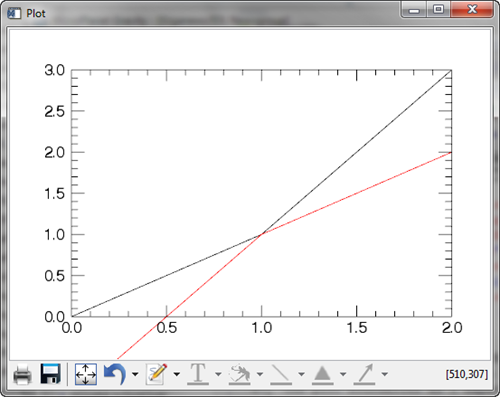Click x-axis label 1.5
Viewport: 500px width, 397px height.
click(357, 328)
